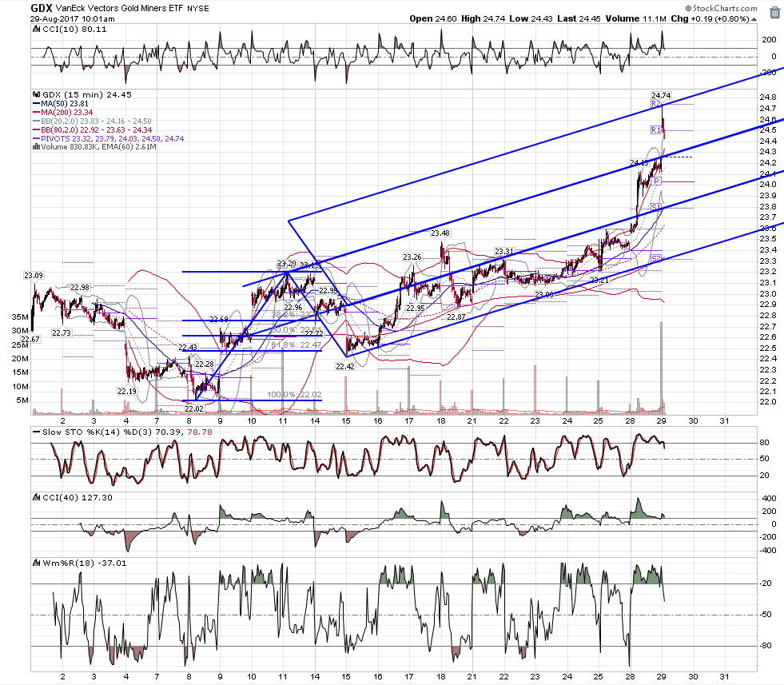The width and height of the screenshot is (784, 685).
Task: Click the 35M volume axis label
Action: (x=20, y=317)
